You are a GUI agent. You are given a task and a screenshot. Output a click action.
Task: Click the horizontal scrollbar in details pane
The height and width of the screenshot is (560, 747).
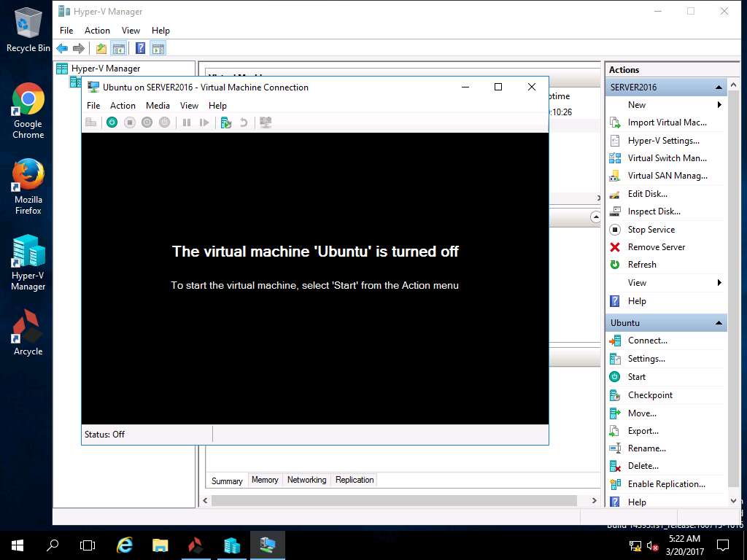coord(394,500)
